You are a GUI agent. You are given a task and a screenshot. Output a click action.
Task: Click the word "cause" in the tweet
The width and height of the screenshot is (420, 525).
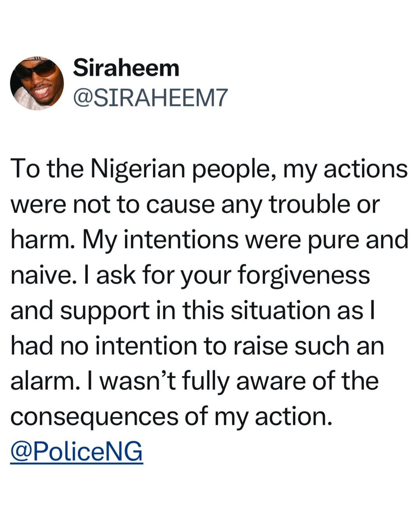(x=180, y=205)
